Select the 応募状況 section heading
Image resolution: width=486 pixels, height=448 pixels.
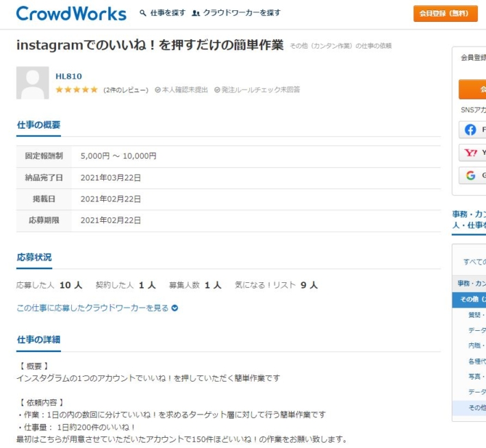point(34,257)
